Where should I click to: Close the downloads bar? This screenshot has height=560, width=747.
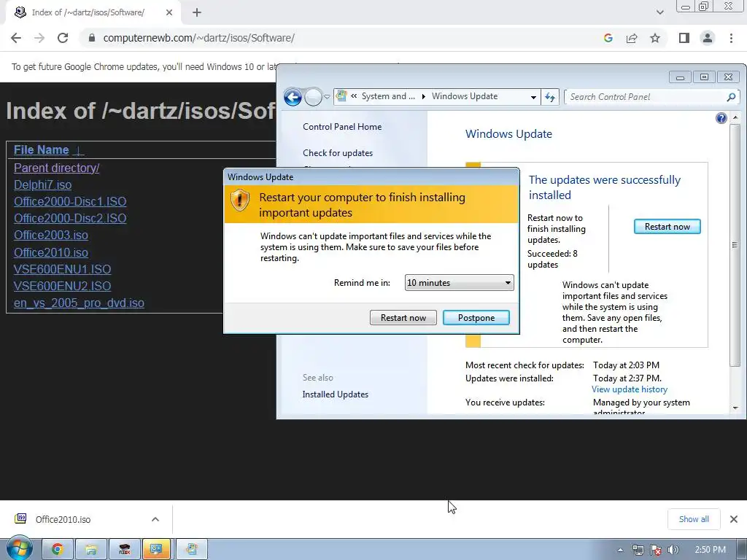(734, 519)
